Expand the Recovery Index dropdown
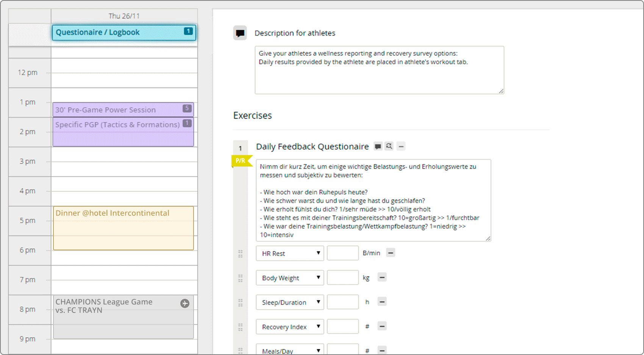This screenshot has height=355, width=644. [290, 327]
